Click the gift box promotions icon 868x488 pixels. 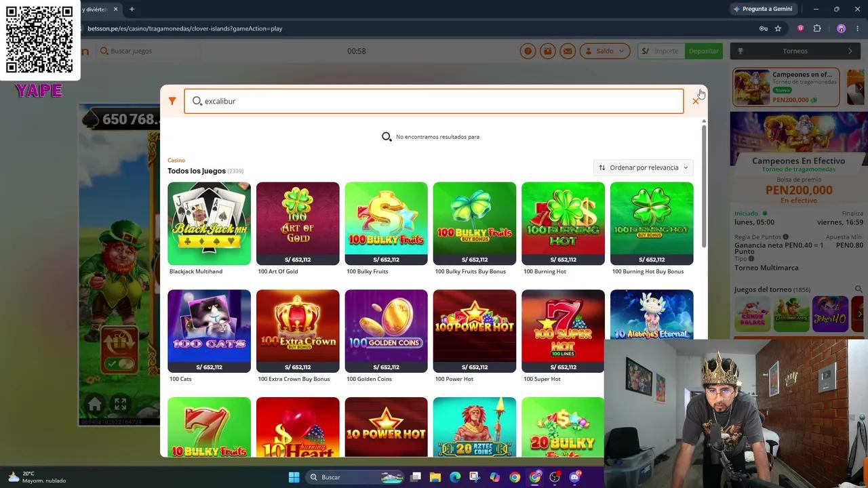click(547, 51)
